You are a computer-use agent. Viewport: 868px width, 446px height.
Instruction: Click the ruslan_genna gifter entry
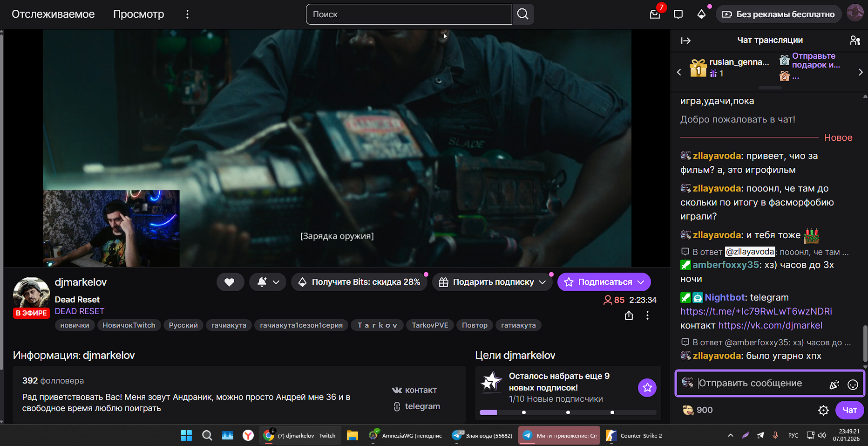pyautogui.click(x=729, y=68)
